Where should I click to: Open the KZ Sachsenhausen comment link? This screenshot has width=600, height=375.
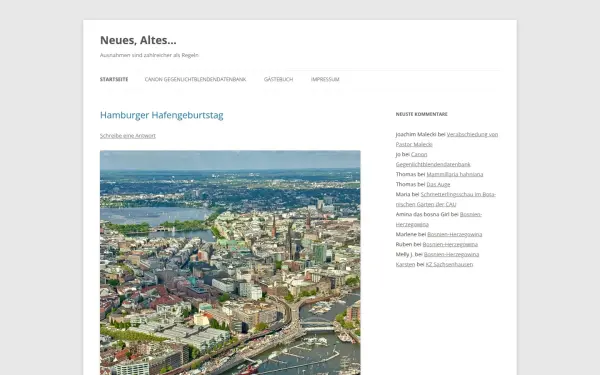click(449, 264)
